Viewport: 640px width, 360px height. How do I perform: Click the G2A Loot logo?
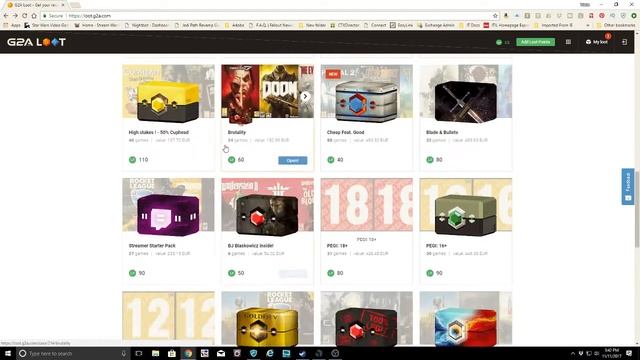pos(36,42)
